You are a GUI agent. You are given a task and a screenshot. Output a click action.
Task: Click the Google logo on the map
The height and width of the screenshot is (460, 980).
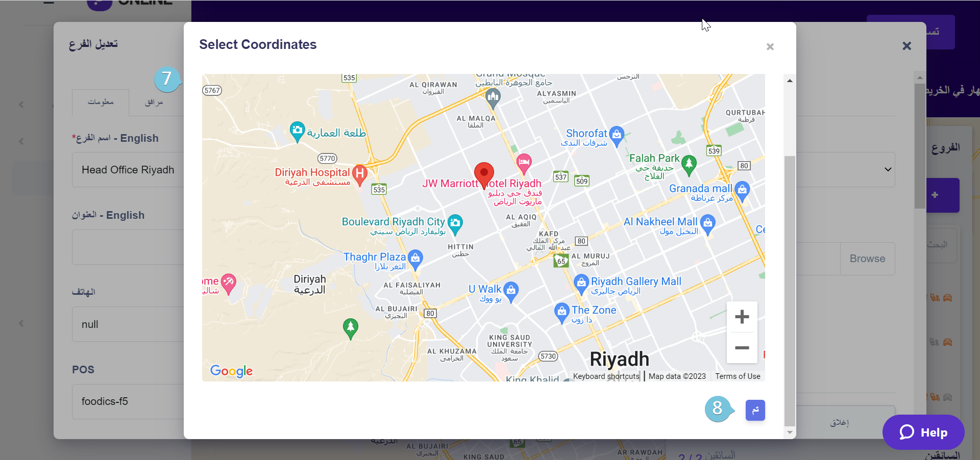(231, 371)
